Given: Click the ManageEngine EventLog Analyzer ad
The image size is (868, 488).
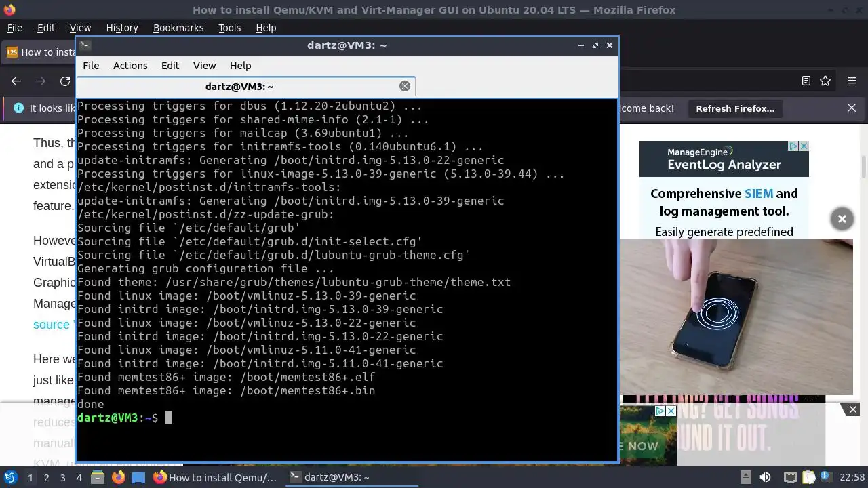Looking at the screenshot, I should point(724,189).
